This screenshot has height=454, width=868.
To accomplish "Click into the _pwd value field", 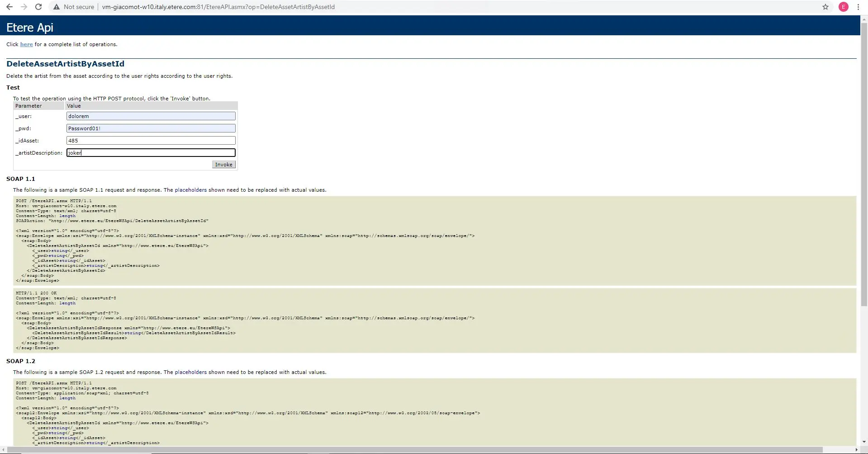I will [x=151, y=128].
